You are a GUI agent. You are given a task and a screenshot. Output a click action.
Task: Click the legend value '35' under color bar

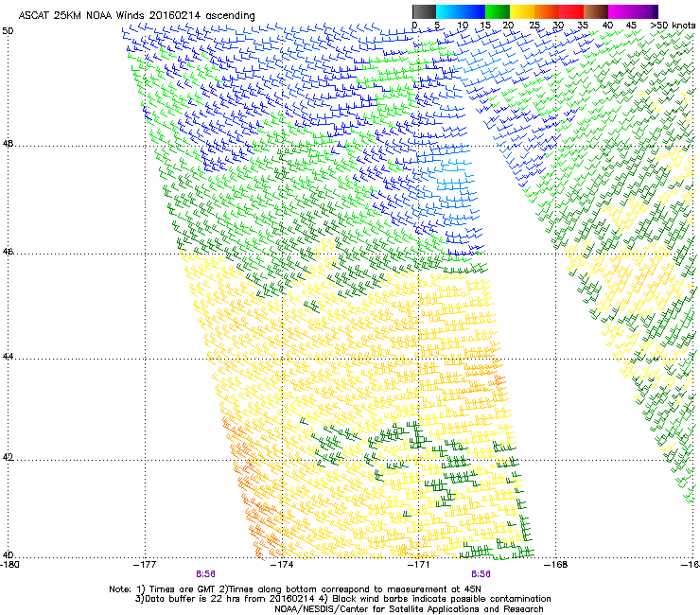(583, 25)
